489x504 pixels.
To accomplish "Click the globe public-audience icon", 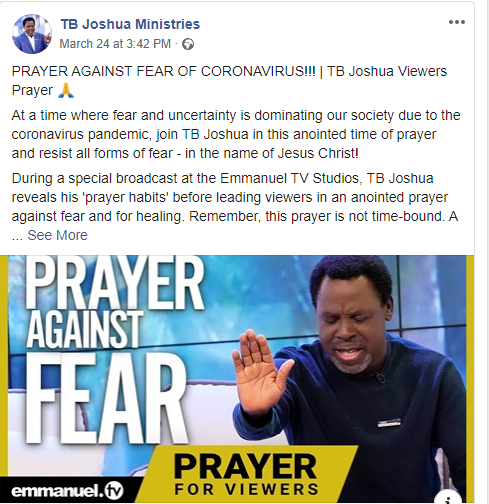I will [188, 44].
